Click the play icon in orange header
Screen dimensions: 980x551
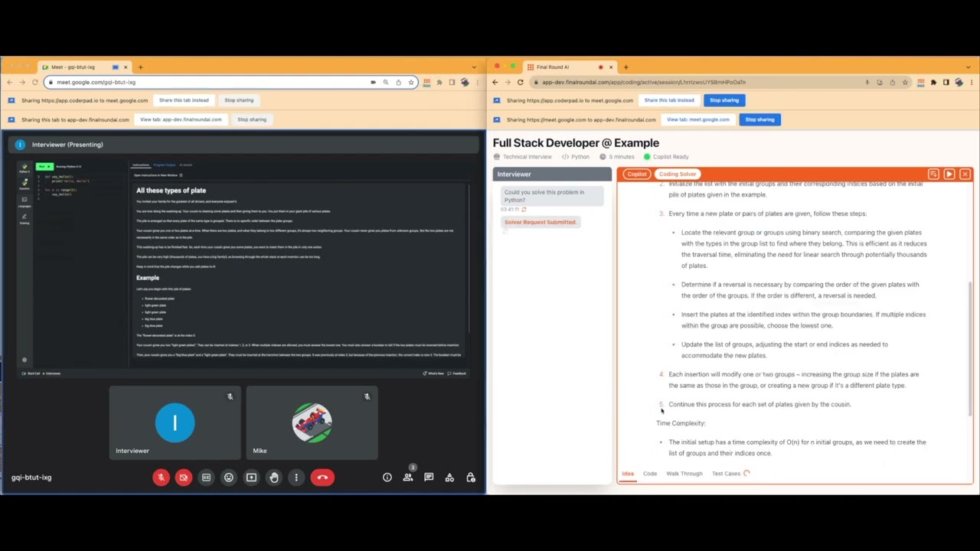[x=949, y=174]
